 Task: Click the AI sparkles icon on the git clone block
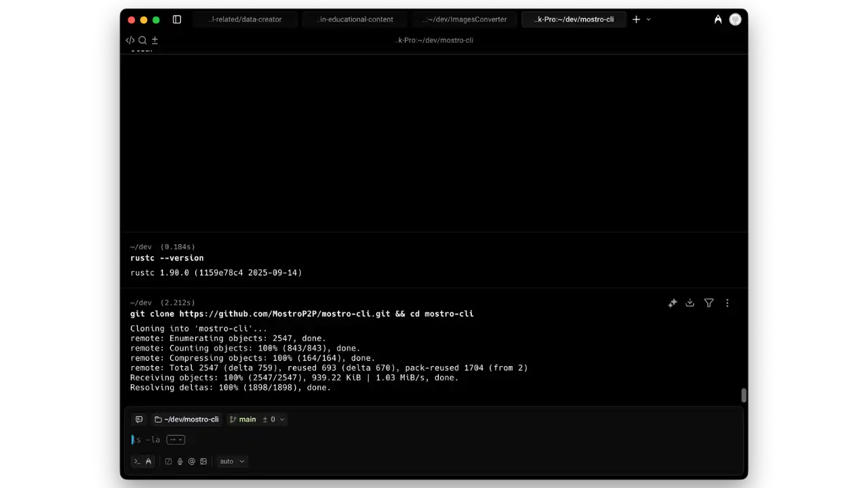coord(672,303)
